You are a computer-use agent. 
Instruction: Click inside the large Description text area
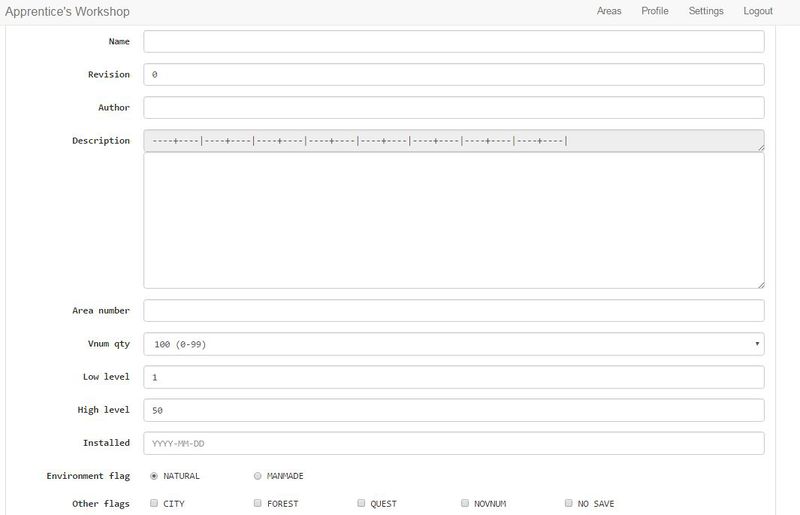[x=454, y=221]
